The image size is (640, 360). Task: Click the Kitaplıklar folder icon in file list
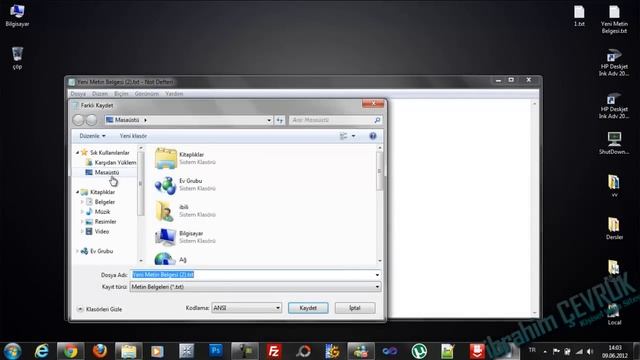pos(165,158)
